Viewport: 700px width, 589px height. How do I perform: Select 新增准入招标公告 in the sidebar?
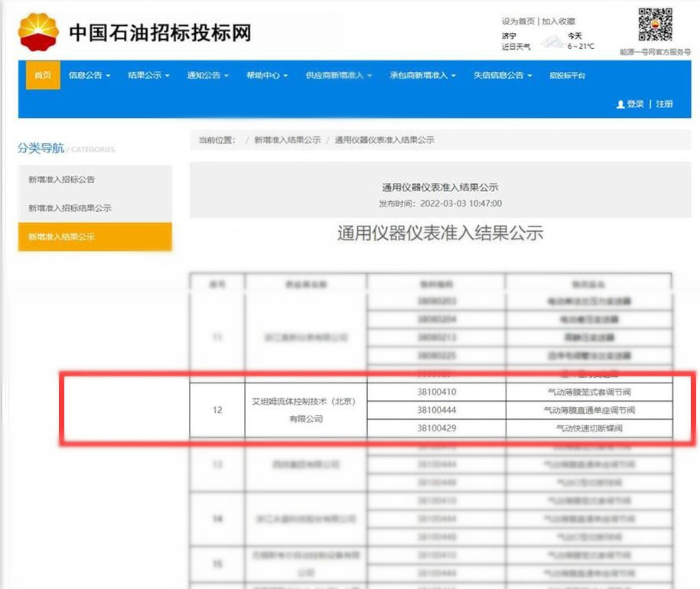tap(62, 180)
